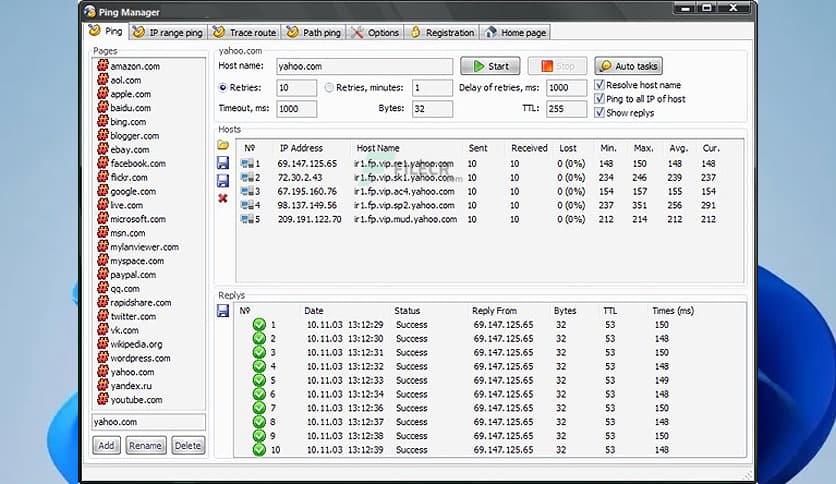This screenshot has height=484, width=836.
Task: Click upper save icon beside Hosts list
Action: click(x=223, y=163)
